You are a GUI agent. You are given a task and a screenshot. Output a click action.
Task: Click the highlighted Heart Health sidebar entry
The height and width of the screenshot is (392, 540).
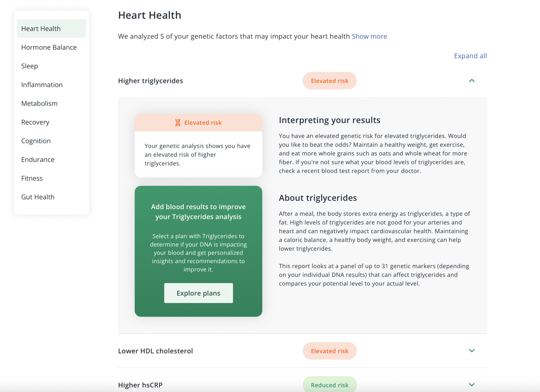[41, 28]
